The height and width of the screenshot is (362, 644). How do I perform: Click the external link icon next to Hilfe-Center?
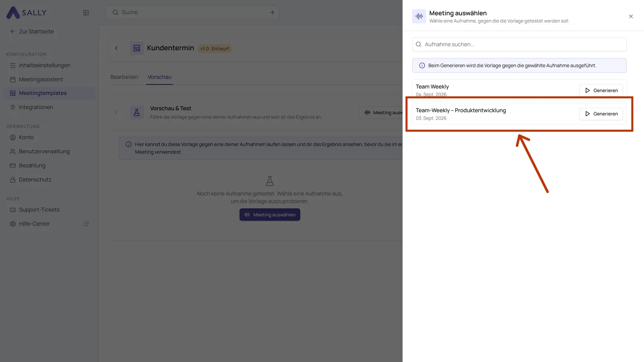pos(87,224)
